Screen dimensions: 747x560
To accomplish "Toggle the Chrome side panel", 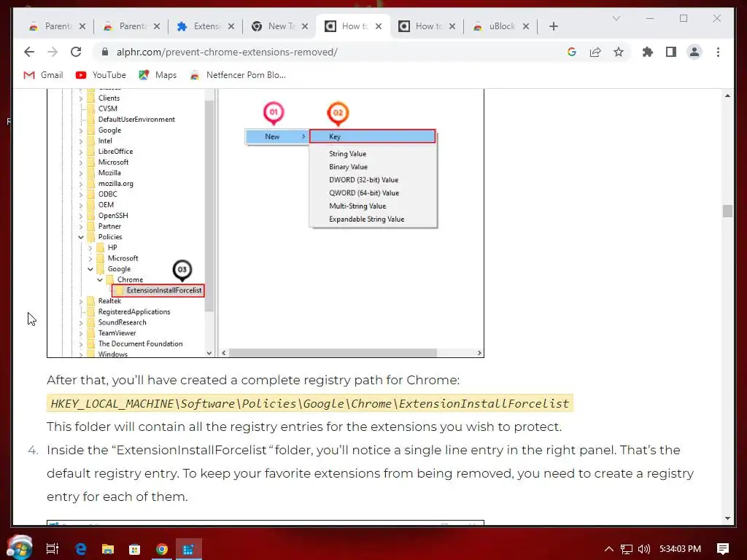I will pos(671,52).
